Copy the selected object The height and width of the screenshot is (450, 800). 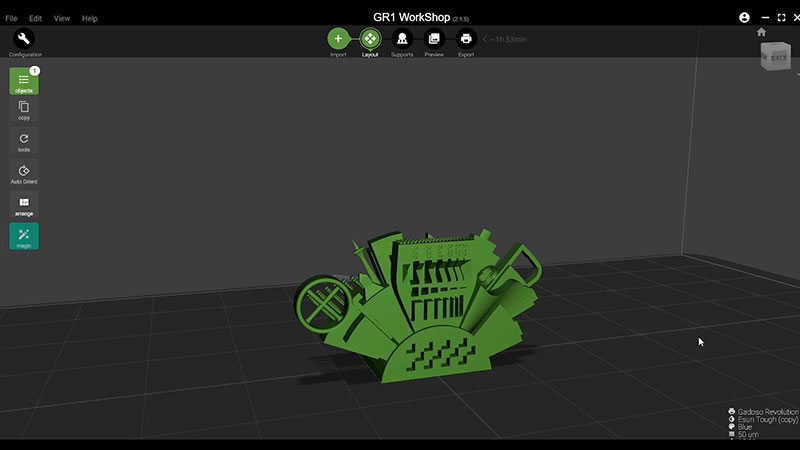24,109
